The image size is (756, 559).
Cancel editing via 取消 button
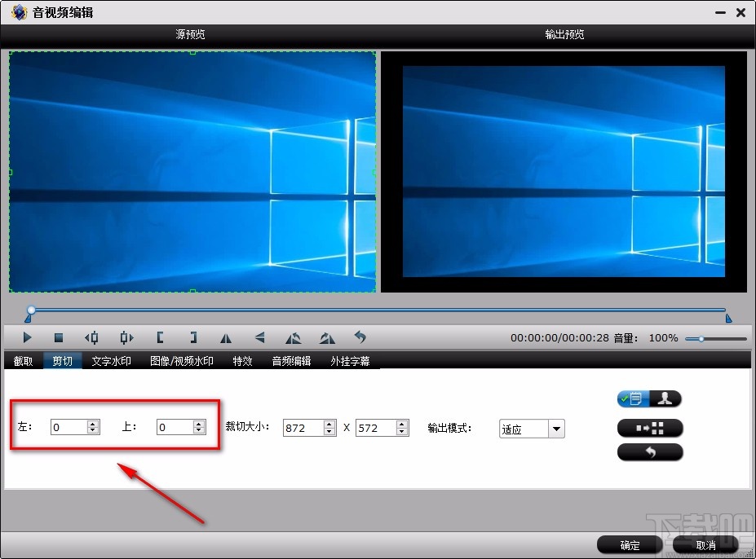pos(706,544)
